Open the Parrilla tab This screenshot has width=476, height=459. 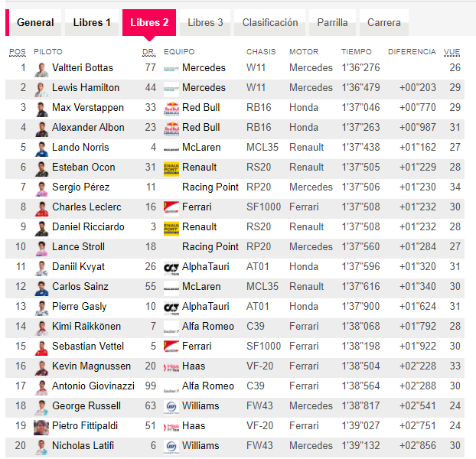(332, 22)
